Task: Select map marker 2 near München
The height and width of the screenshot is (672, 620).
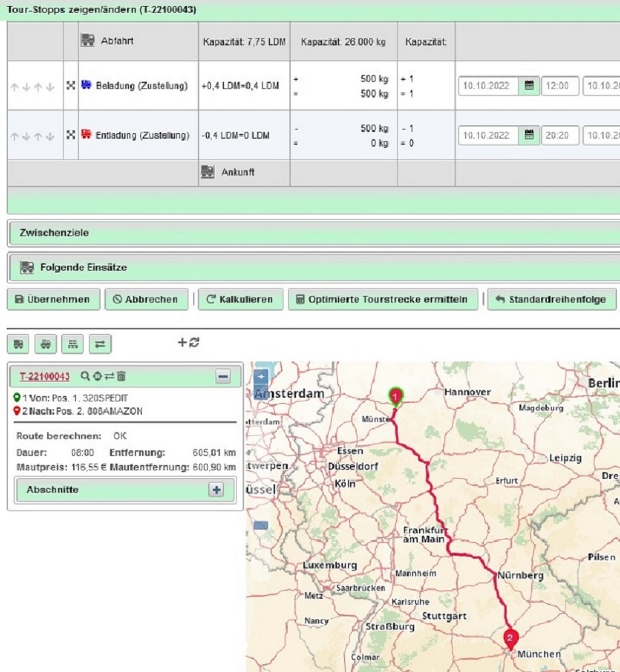Action: click(510, 639)
